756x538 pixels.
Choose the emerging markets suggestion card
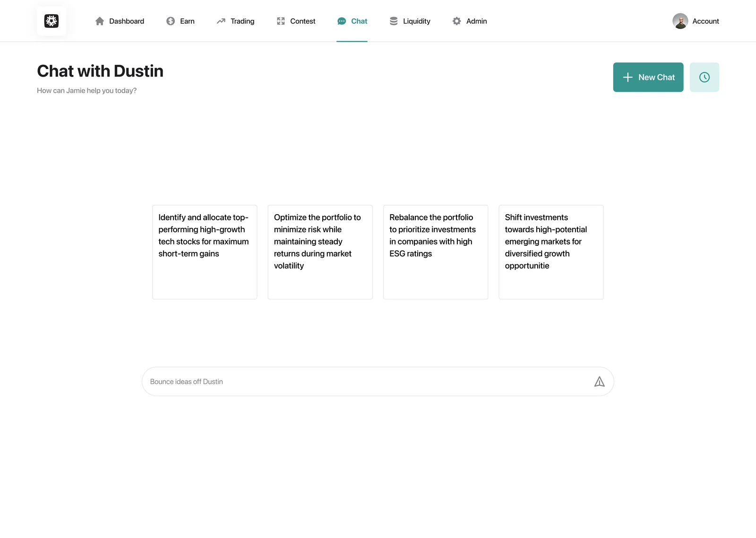coord(551,252)
